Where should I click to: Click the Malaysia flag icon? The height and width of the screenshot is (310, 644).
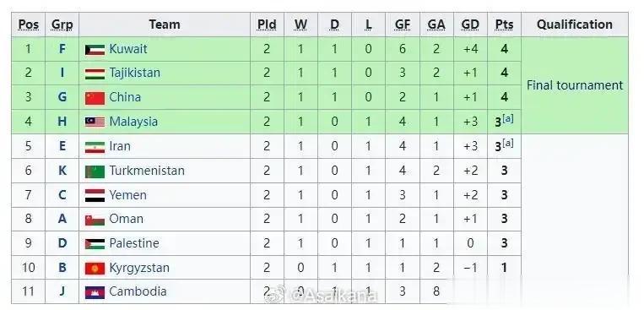pos(95,122)
